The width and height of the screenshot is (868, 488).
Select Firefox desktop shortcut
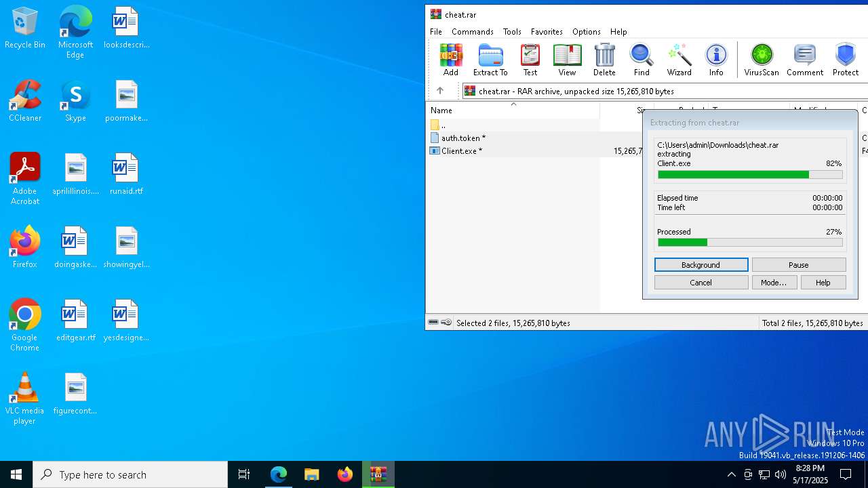point(25,247)
